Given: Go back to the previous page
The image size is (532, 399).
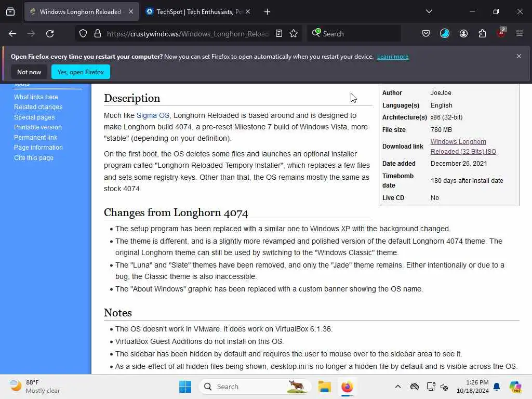Looking at the screenshot, I should [12, 34].
